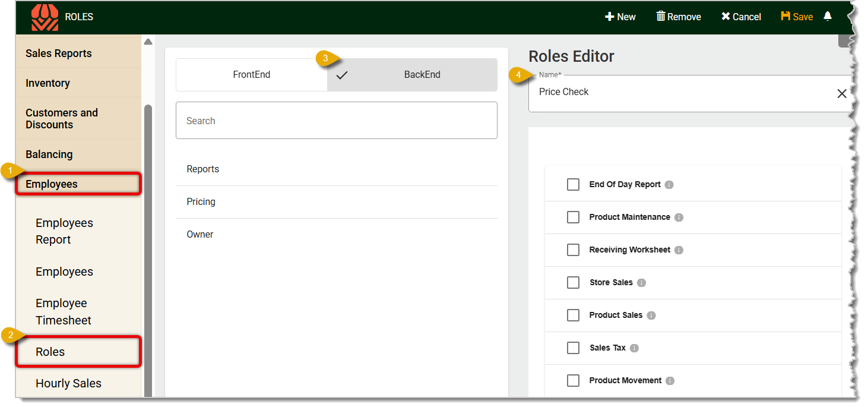Enable End Of Day Report checkbox
The height and width of the screenshot is (407, 868).
[x=573, y=185]
